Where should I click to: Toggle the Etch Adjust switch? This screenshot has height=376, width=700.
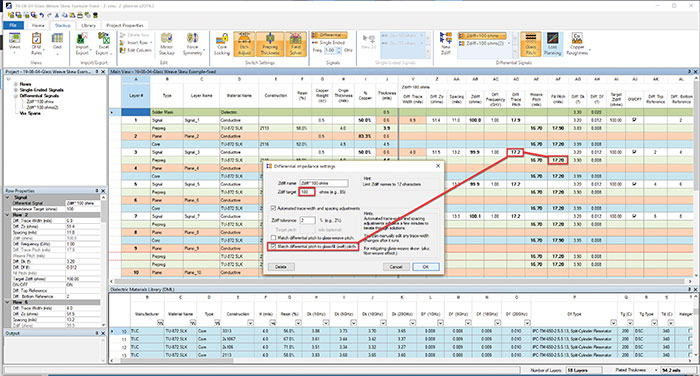(245, 44)
